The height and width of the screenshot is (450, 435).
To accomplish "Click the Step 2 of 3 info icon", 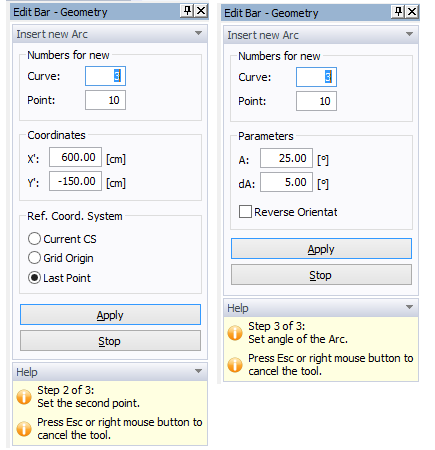I will click(x=24, y=397).
